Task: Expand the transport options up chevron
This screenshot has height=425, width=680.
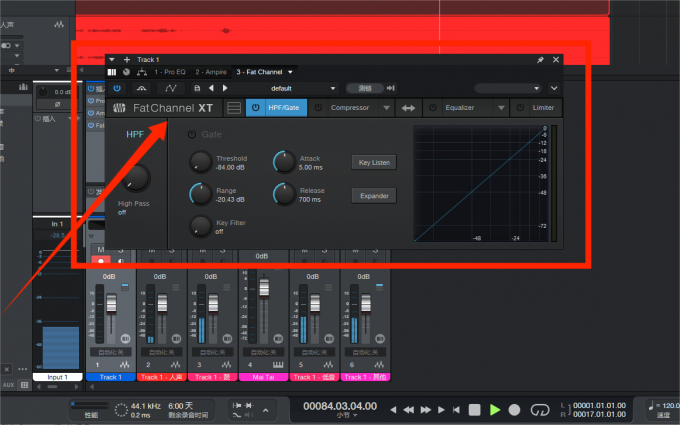Action: pos(265,410)
